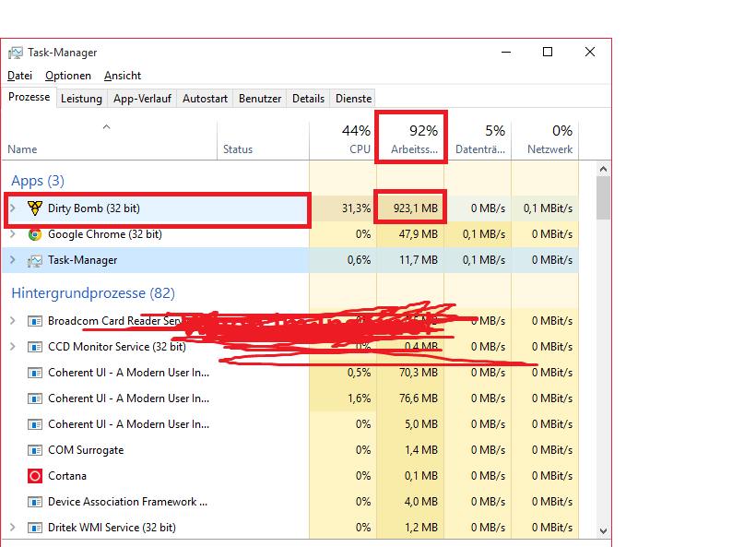Expand the Google Chrome process group

click(x=13, y=234)
